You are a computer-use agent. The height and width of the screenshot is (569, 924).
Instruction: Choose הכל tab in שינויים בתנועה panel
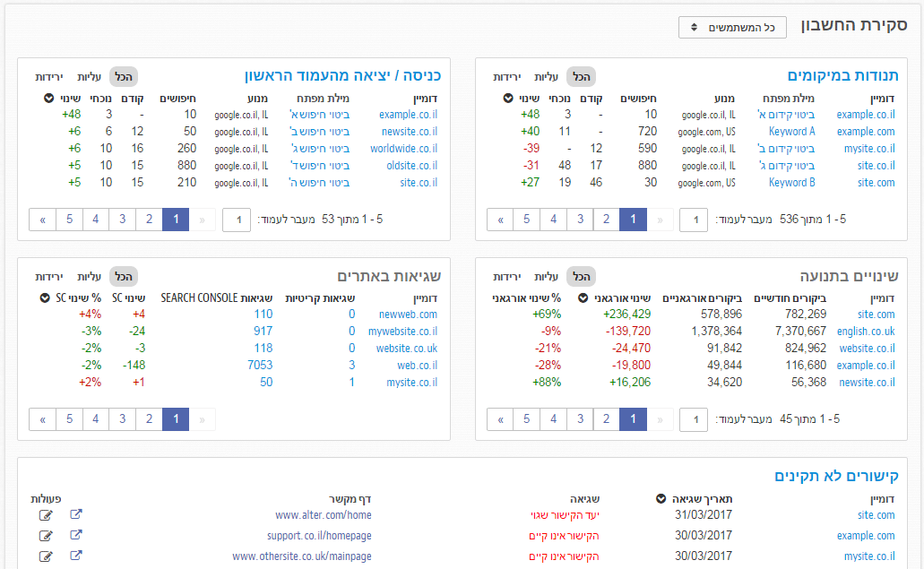tap(581, 277)
